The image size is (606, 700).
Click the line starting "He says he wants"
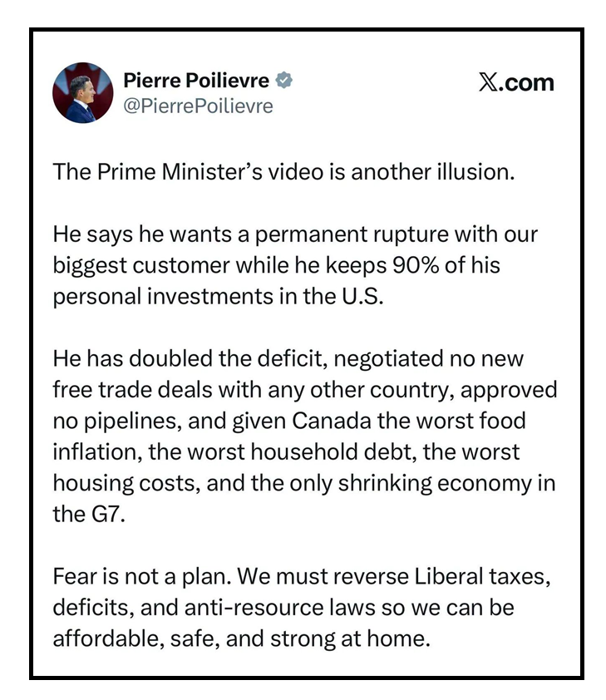295,234
